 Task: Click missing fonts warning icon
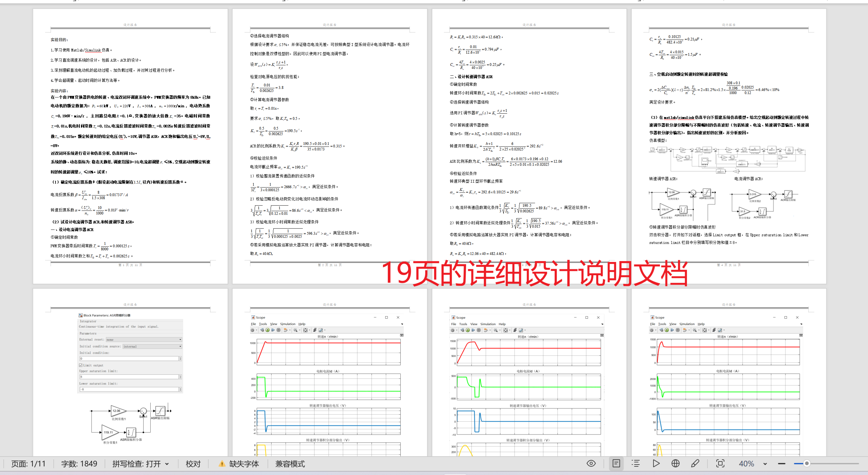pos(222,464)
